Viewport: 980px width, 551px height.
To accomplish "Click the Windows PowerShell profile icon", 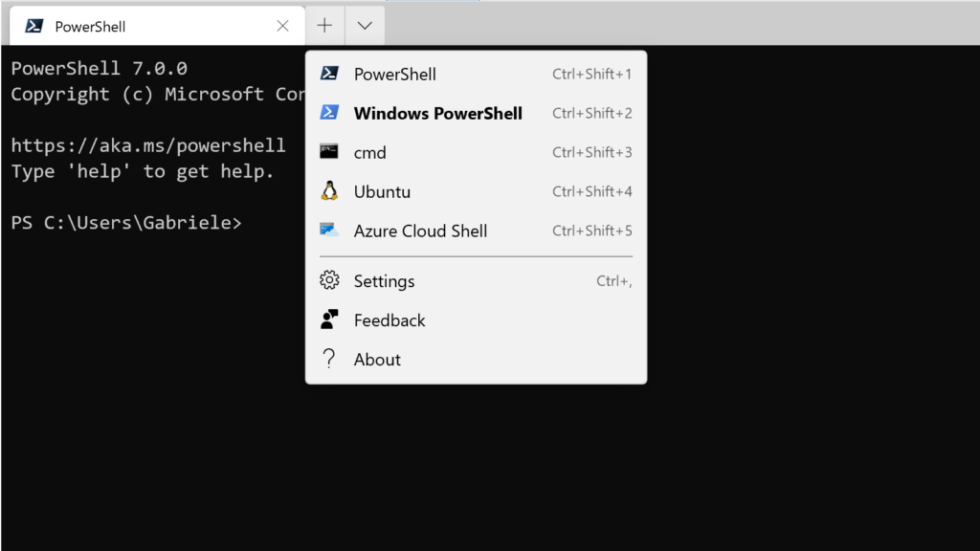I will 329,113.
